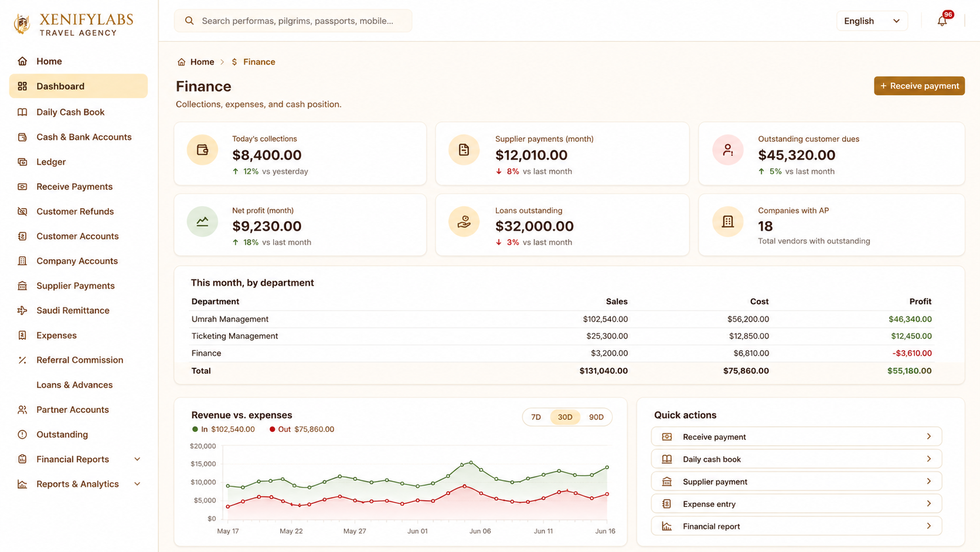Image resolution: width=980 pixels, height=552 pixels.
Task: Click the Supplier payments document icon
Action: (x=464, y=150)
